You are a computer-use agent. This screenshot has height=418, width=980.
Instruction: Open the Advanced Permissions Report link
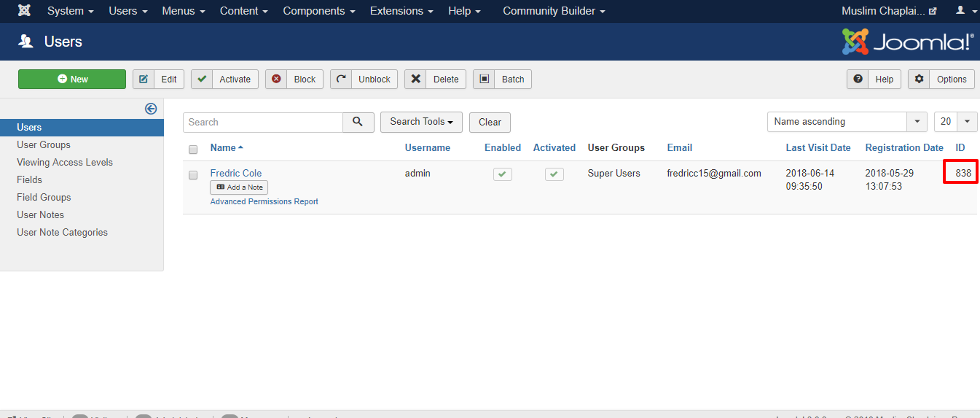point(264,201)
